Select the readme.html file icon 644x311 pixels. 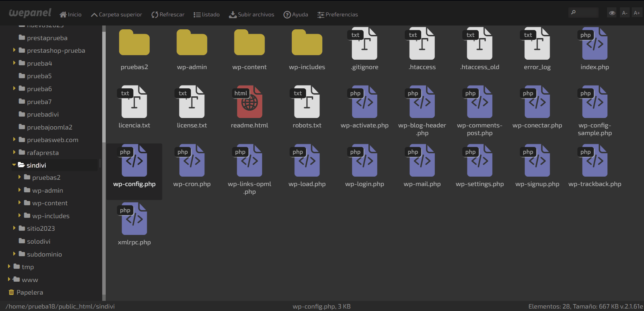249,102
